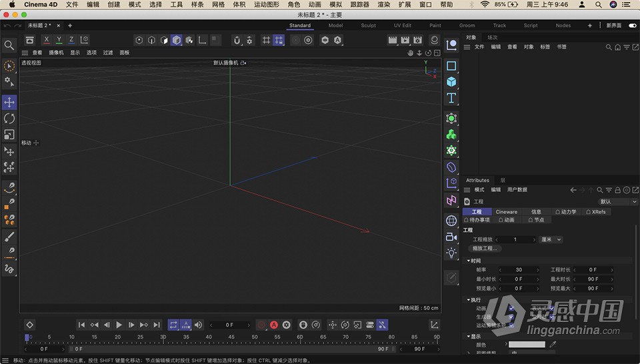Expand the 颜色 color options arrow
The height and width of the screenshot is (364, 640).
506,345
